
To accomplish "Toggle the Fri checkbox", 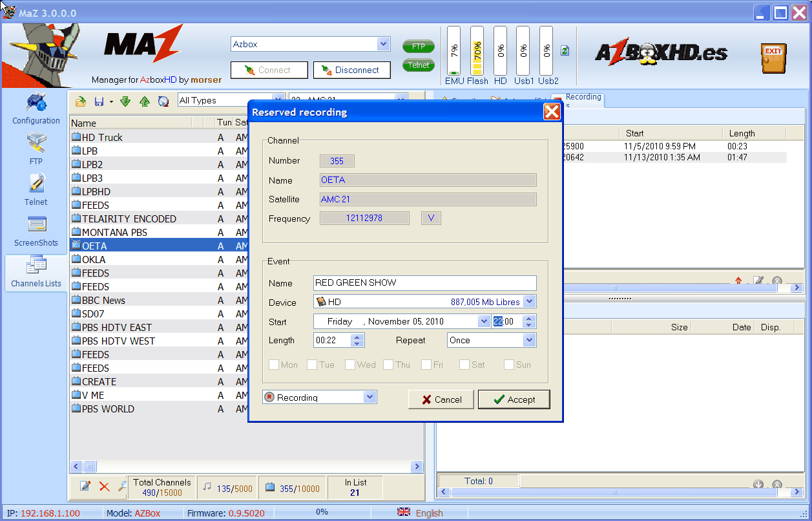I will (426, 365).
